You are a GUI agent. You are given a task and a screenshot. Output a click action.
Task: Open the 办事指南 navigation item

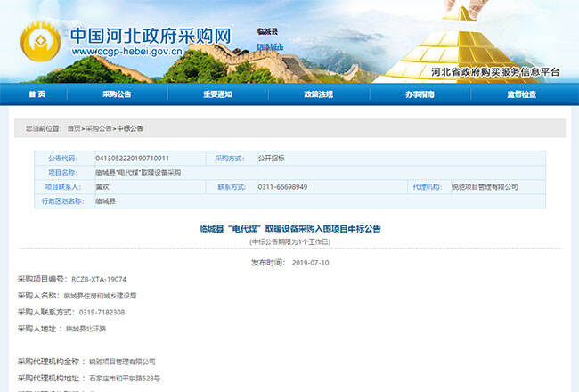[420, 94]
